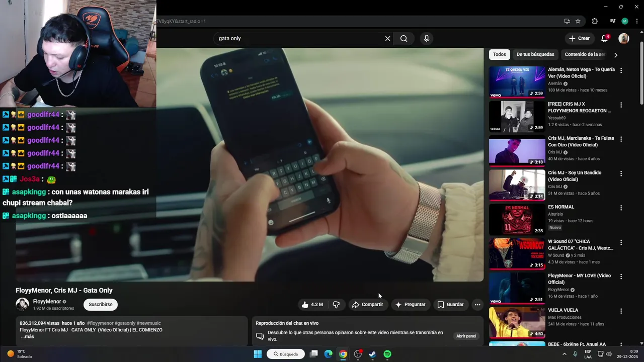Open the YouTube account avatar menu
The width and height of the screenshot is (644, 362).
[624, 38]
